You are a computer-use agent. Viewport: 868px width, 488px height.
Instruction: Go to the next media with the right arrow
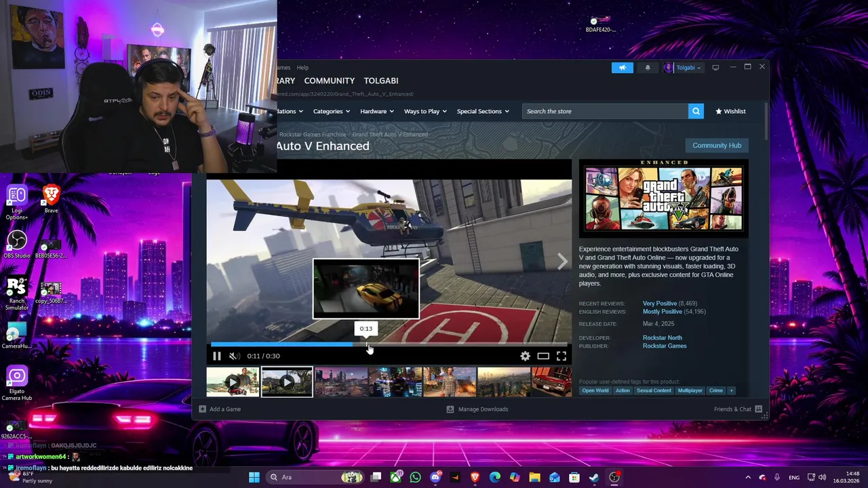pyautogui.click(x=562, y=262)
